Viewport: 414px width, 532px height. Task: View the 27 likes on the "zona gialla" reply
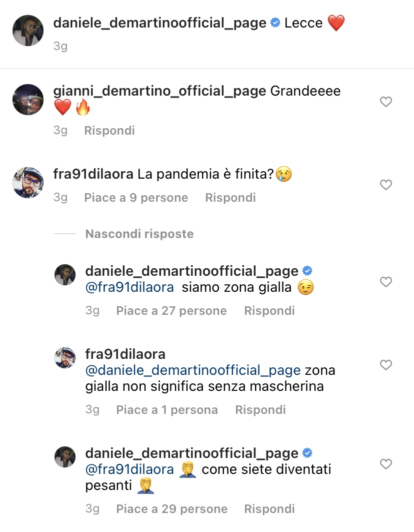tap(171, 311)
